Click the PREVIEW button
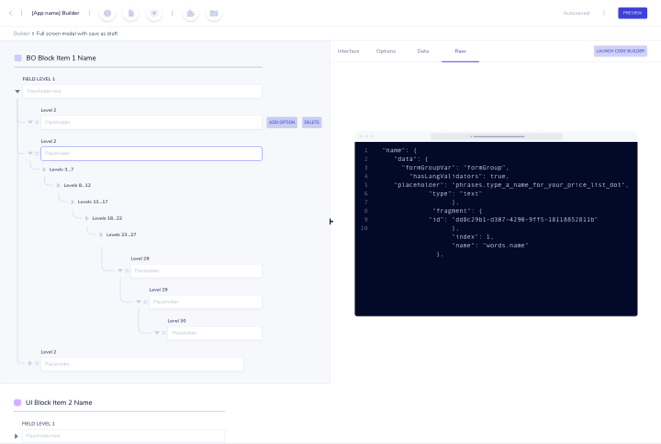661x444 pixels. click(x=632, y=13)
